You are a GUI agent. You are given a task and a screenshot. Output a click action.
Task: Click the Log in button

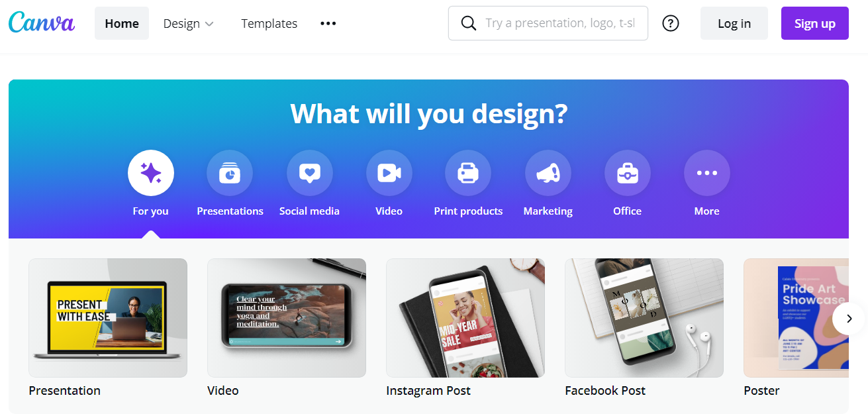coord(734,23)
